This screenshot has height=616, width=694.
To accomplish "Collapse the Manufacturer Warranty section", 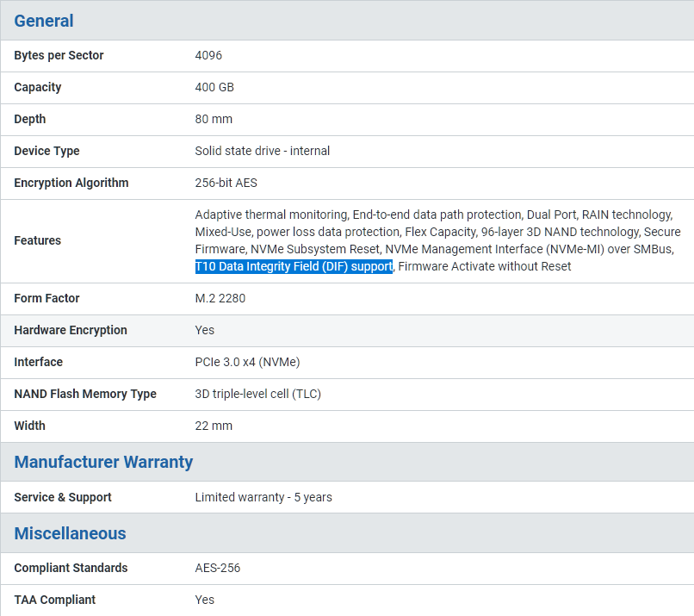I will [x=103, y=462].
